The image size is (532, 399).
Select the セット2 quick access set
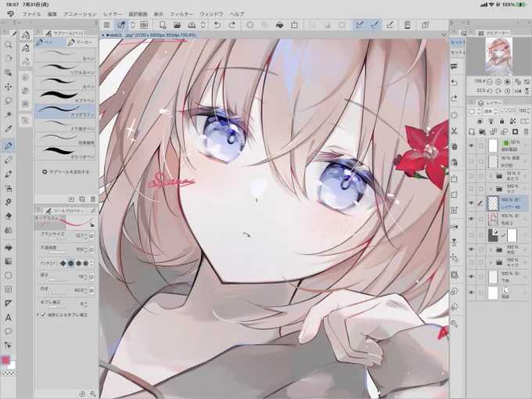(x=458, y=52)
